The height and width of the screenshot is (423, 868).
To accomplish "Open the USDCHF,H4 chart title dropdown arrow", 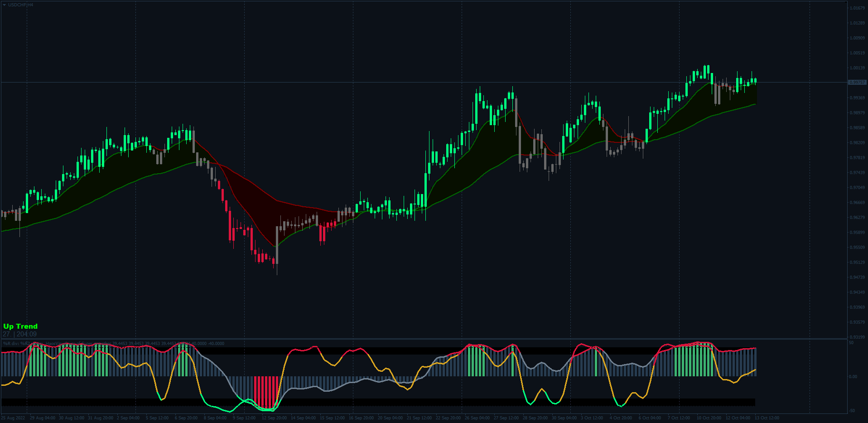I will coord(4,5).
